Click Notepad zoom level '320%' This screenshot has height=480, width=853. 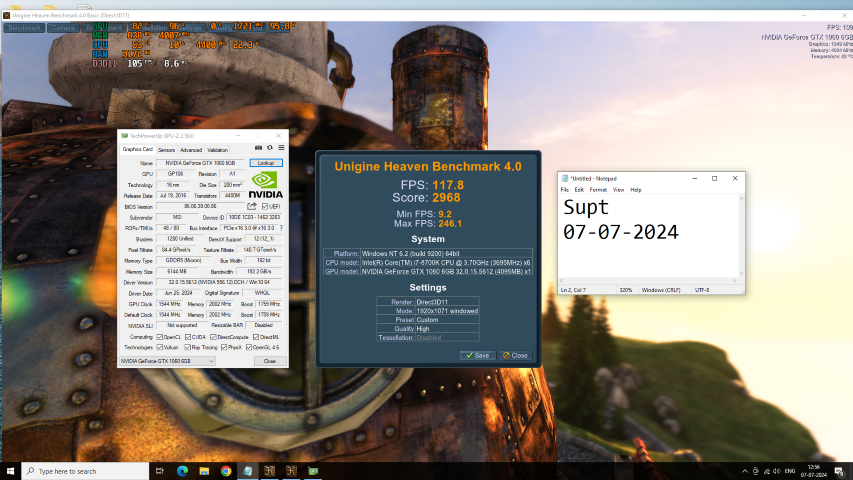click(626, 290)
